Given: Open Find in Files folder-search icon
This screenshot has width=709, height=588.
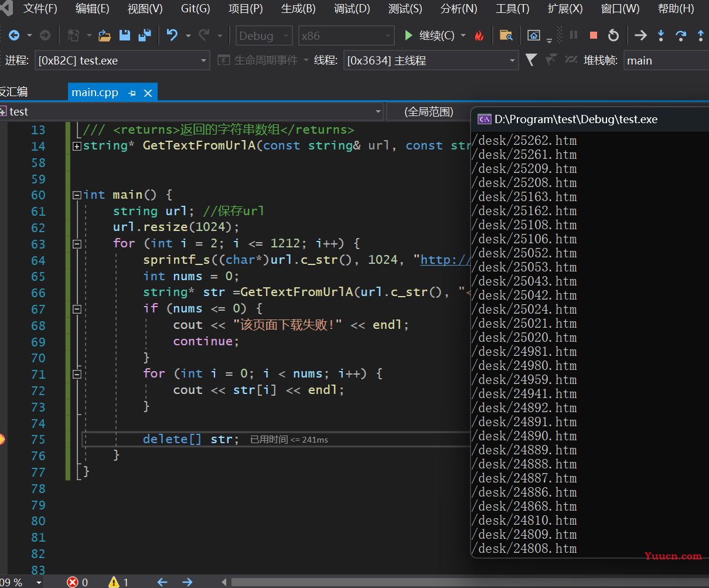Looking at the screenshot, I should [x=506, y=36].
